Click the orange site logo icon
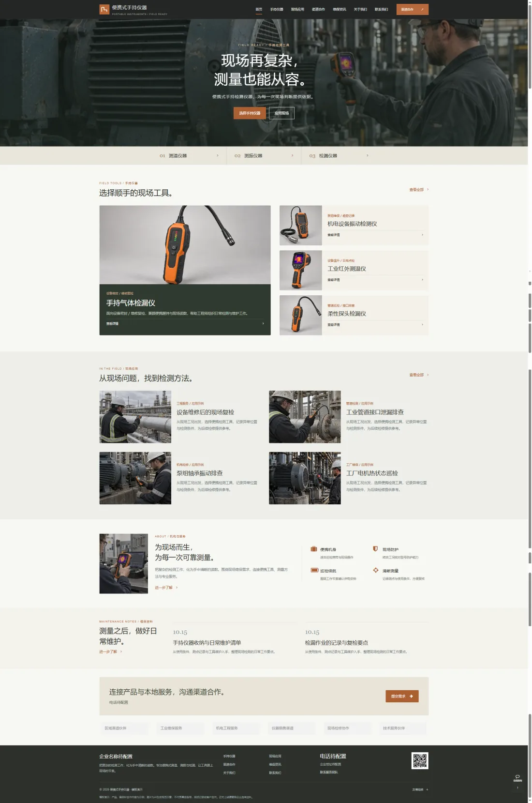Image resolution: width=532 pixels, height=803 pixels. tap(104, 9)
